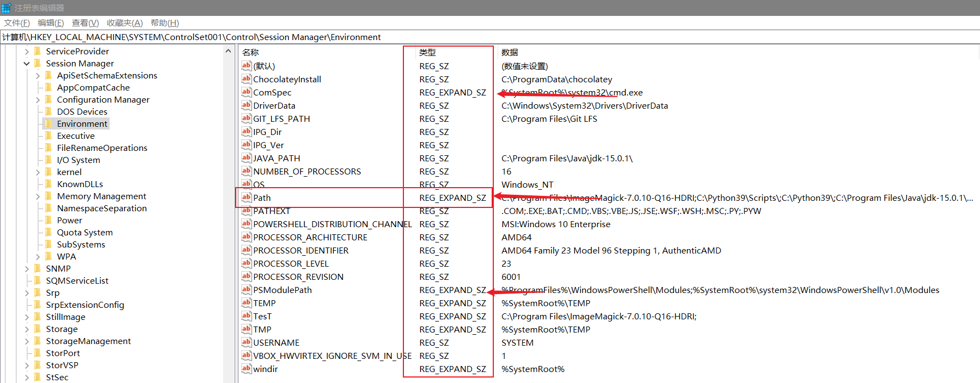The width and height of the screenshot is (980, 383).
Task: Click the folder icon of the Environment key
Action: (x=49, y=123)
